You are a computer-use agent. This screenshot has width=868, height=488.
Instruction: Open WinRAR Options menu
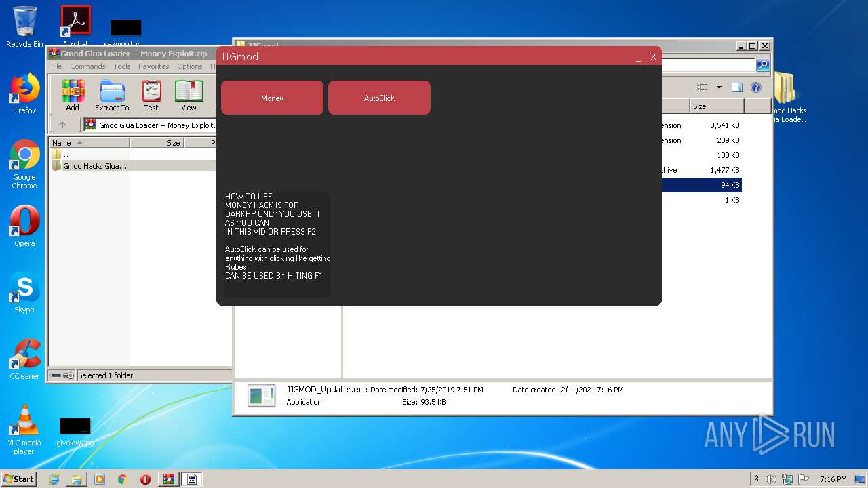tap(190, 66)
